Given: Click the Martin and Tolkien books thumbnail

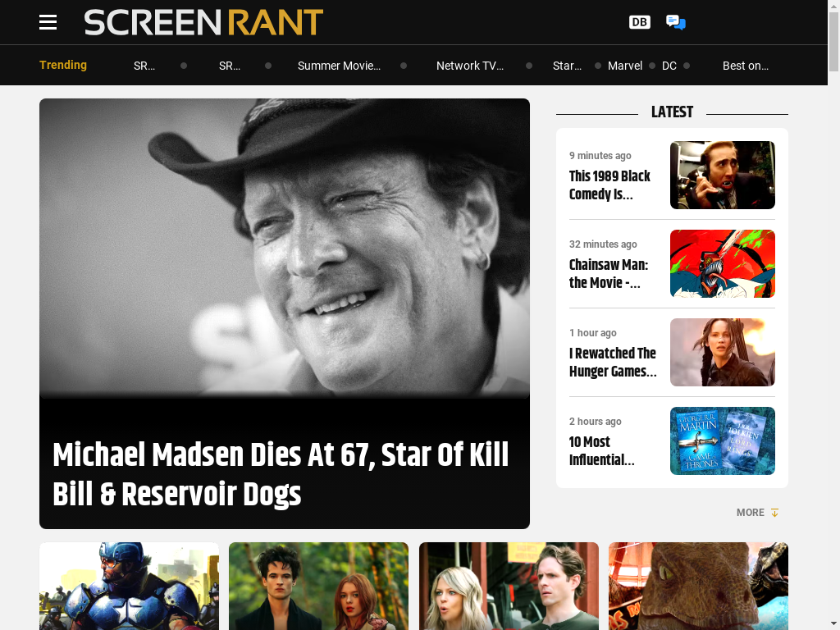Looking at the screenshot, I should tap(722, 441).
